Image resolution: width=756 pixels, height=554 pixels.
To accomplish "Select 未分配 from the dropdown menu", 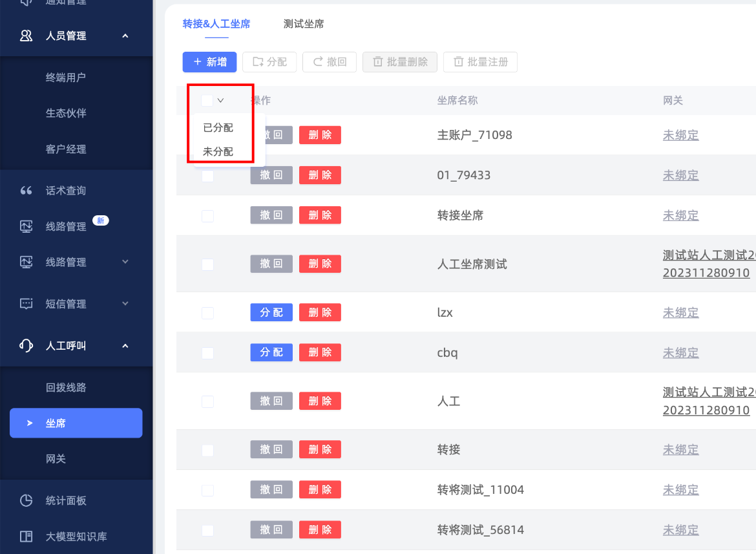I will point(218,152).
